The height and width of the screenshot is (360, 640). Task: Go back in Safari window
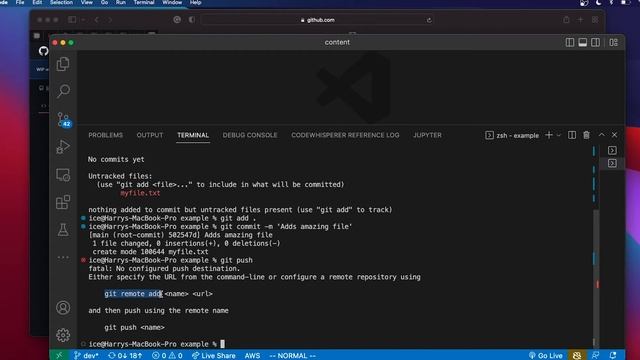96,20
